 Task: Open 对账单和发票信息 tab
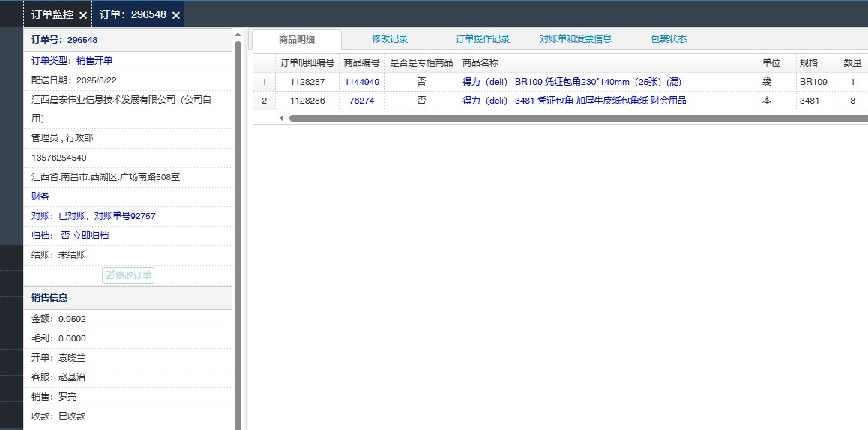pos(576,39)
